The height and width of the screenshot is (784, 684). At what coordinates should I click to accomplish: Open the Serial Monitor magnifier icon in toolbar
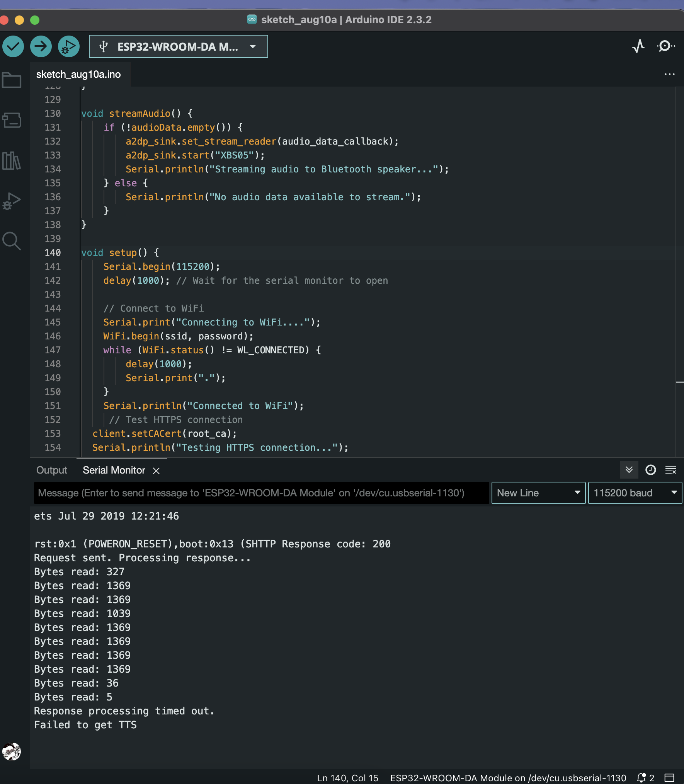pos(666,46)
